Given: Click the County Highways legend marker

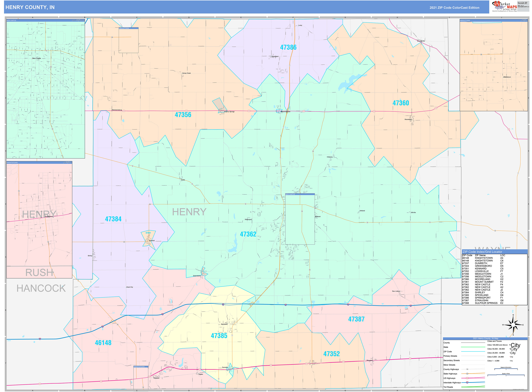Looking at the screenshot, I should click(x=467, y=369).
